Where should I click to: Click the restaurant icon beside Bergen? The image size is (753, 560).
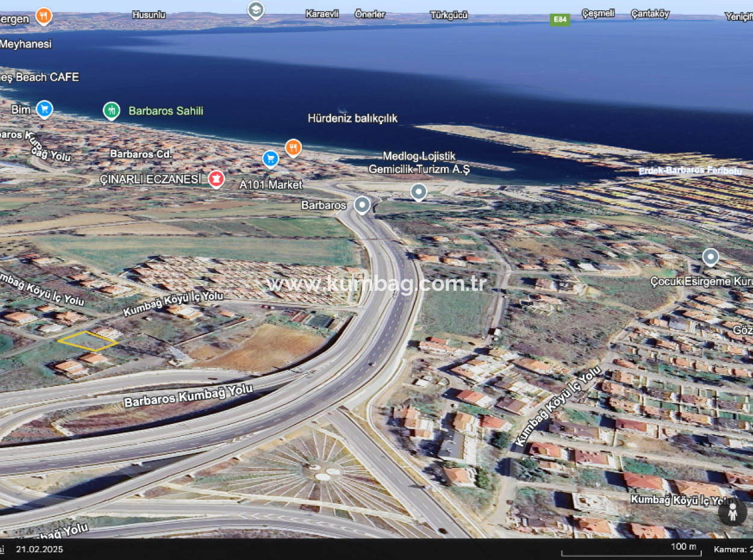pos(42,15)
